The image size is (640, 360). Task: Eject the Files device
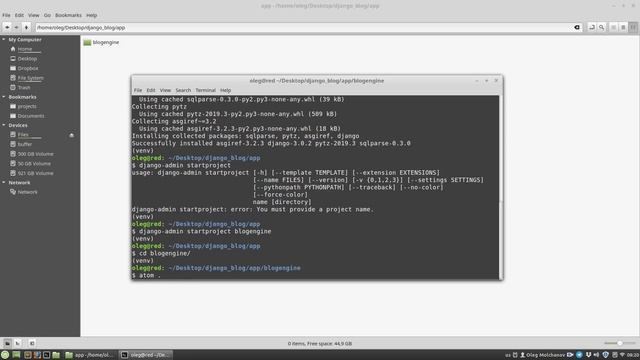tap(71, 135)
